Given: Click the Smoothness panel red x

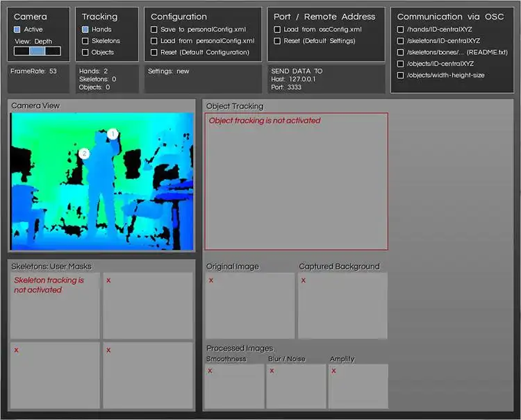Looking at the screenshot, I should [x=210, y=371].
